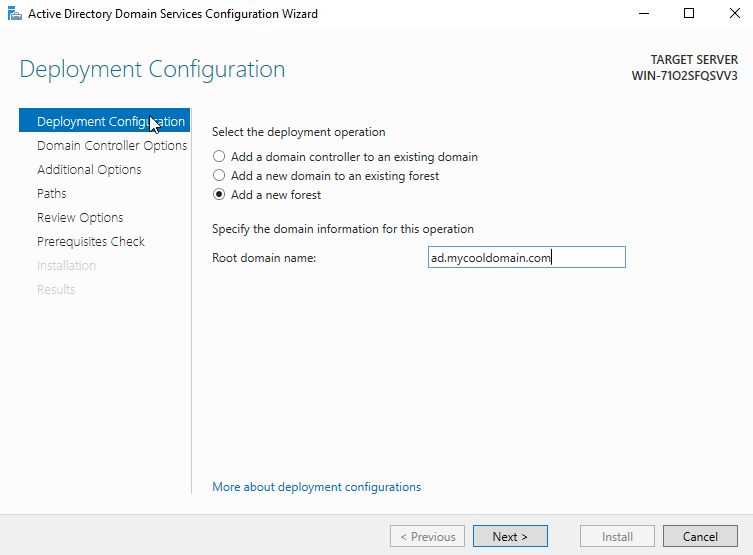Viewport: 753px width, 555px height.
Task: Switch to the Additional Options step
Action: tap(89, 170)
